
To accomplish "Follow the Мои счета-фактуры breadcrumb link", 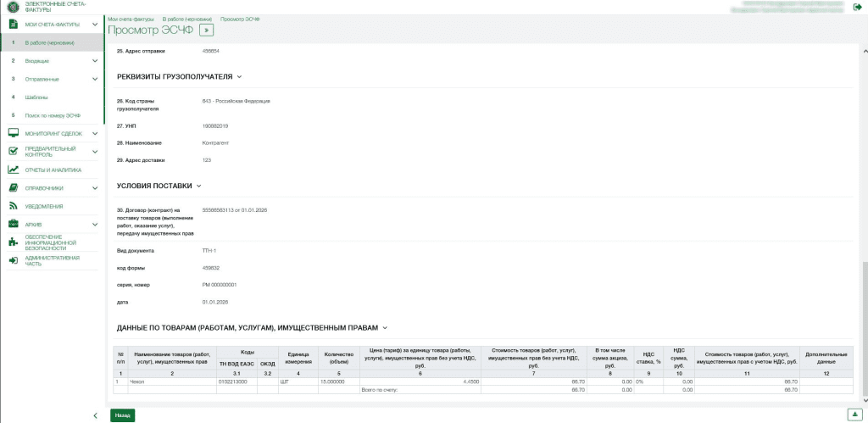I will [131, 18].
